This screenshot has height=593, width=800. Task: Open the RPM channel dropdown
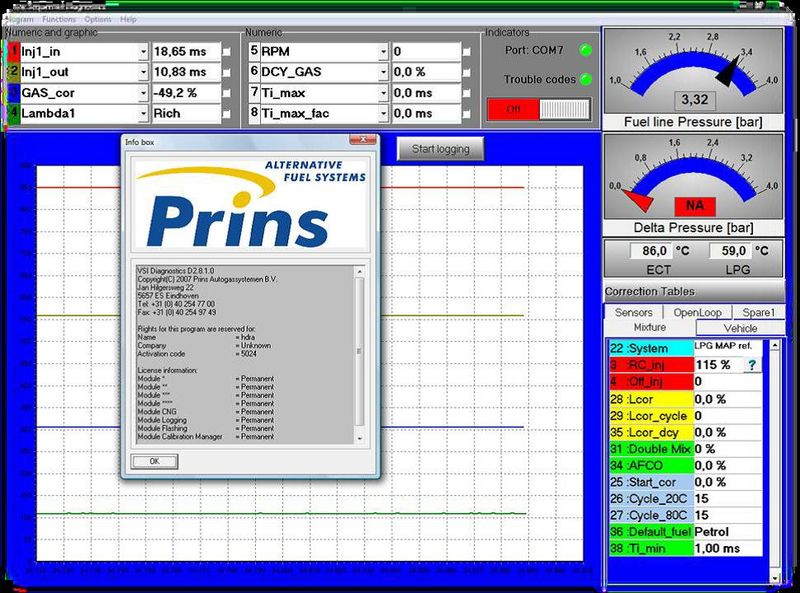click(x=383, y=52)
